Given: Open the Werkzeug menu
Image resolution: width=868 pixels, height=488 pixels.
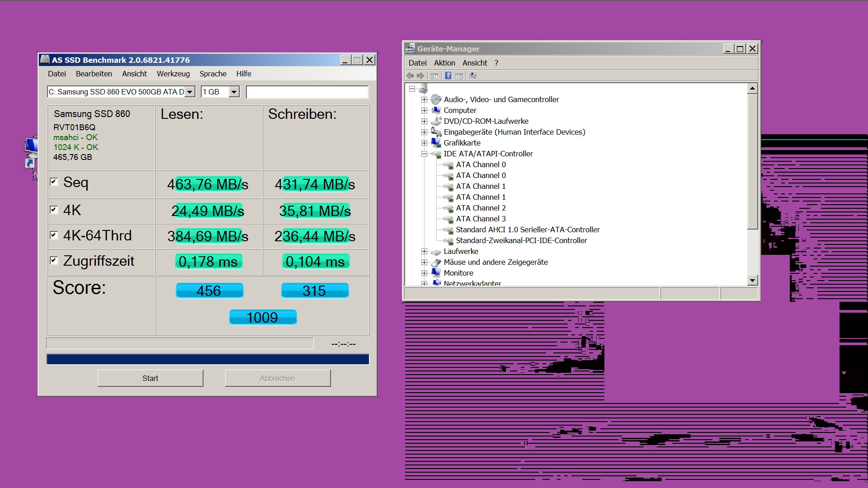Looking at the screenshot, I should pyautogui.click(x=173, y=74).
